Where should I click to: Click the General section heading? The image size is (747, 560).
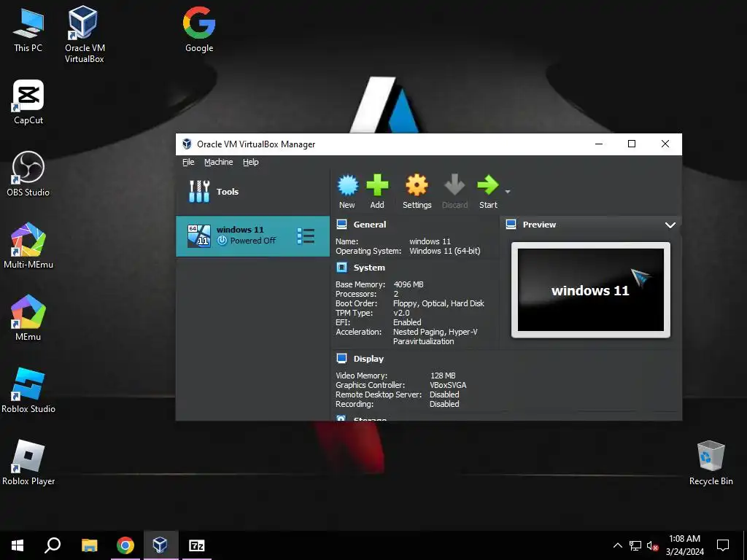coord(370,225)
